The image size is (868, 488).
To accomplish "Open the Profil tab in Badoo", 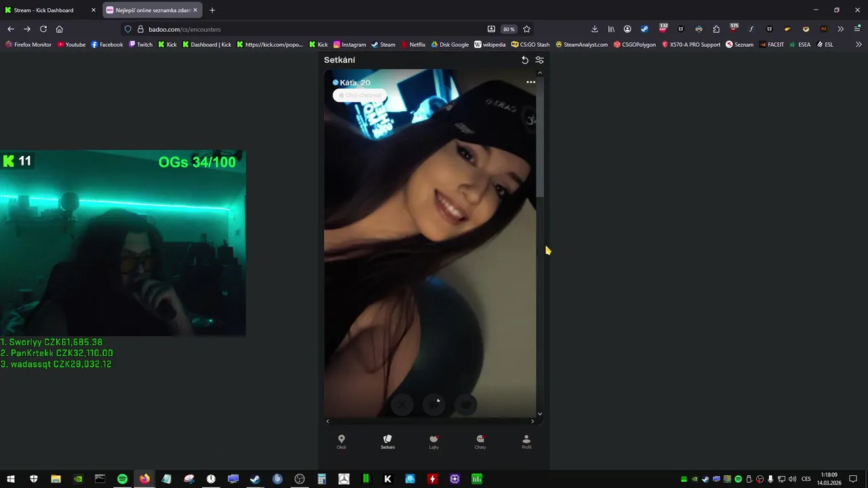I will point(526,442).
